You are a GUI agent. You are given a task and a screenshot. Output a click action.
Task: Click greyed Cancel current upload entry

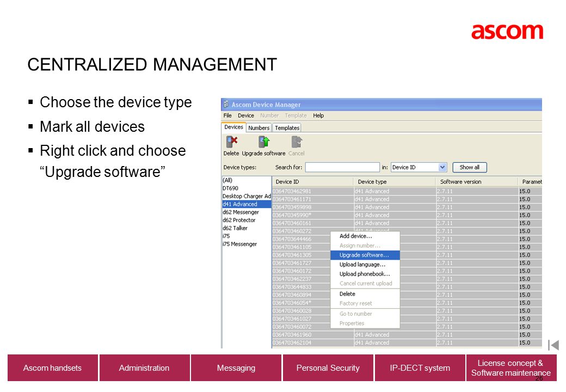(x=365, y=283)
